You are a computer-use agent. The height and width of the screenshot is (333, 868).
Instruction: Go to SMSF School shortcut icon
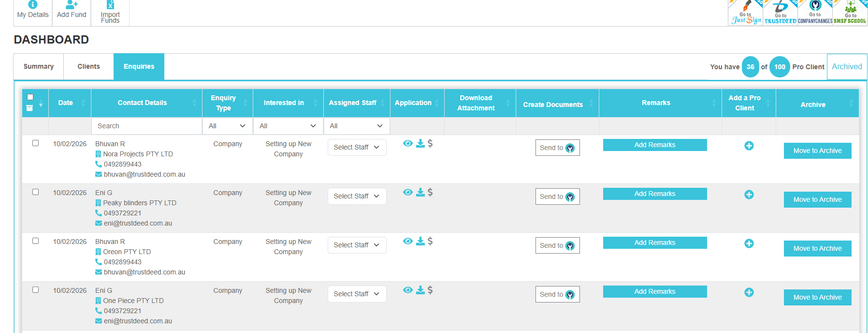(850, 13)
